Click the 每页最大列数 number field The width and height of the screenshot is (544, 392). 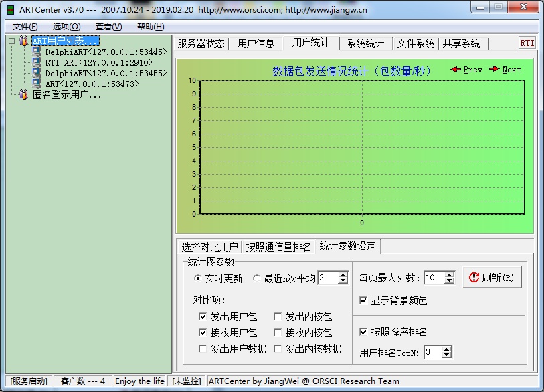[434, 278]
